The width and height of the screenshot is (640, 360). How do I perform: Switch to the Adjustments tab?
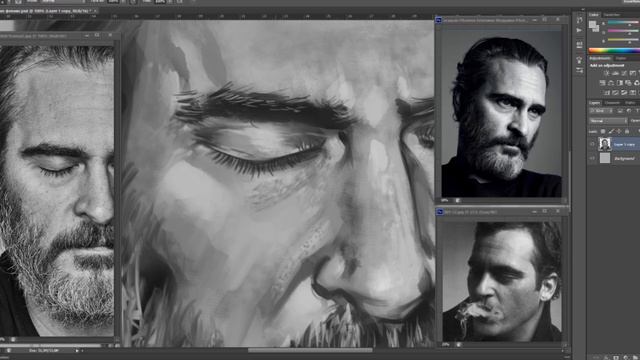600,58
